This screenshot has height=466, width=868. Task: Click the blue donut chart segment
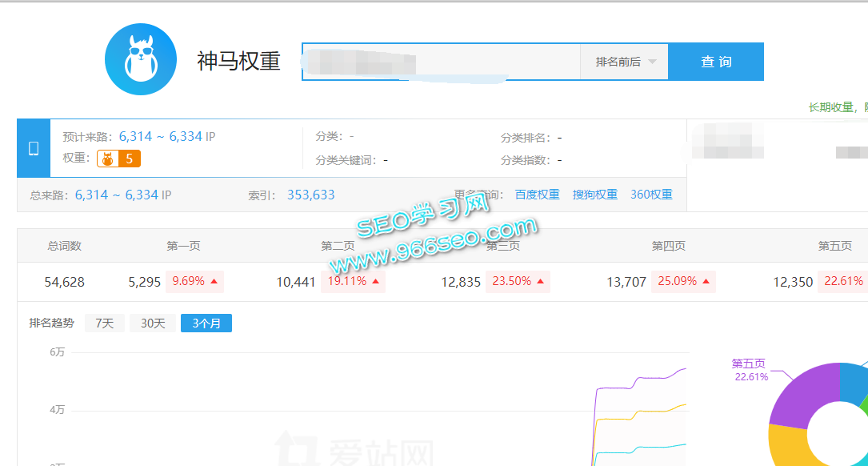[x=853, y=383]
